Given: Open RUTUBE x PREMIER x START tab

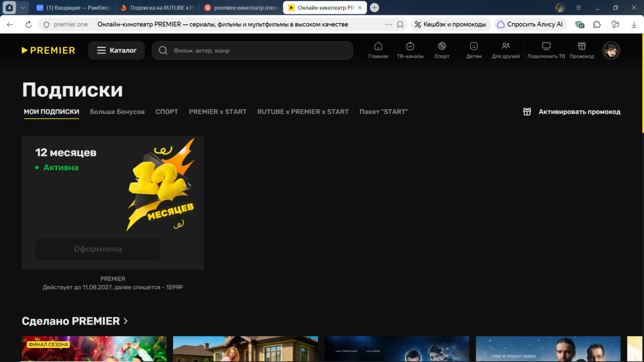Looking at the screenshot, I should 303,112.
